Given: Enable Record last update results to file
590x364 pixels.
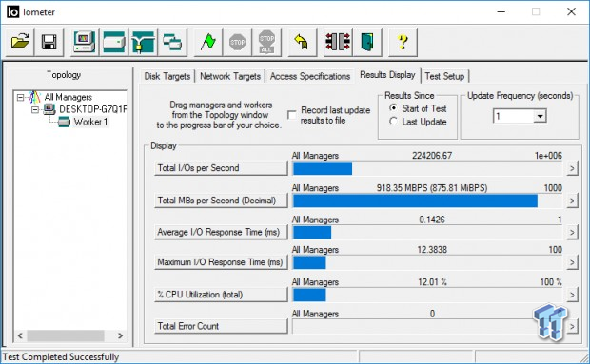Looking at the screenshot, I should point(291,115).
